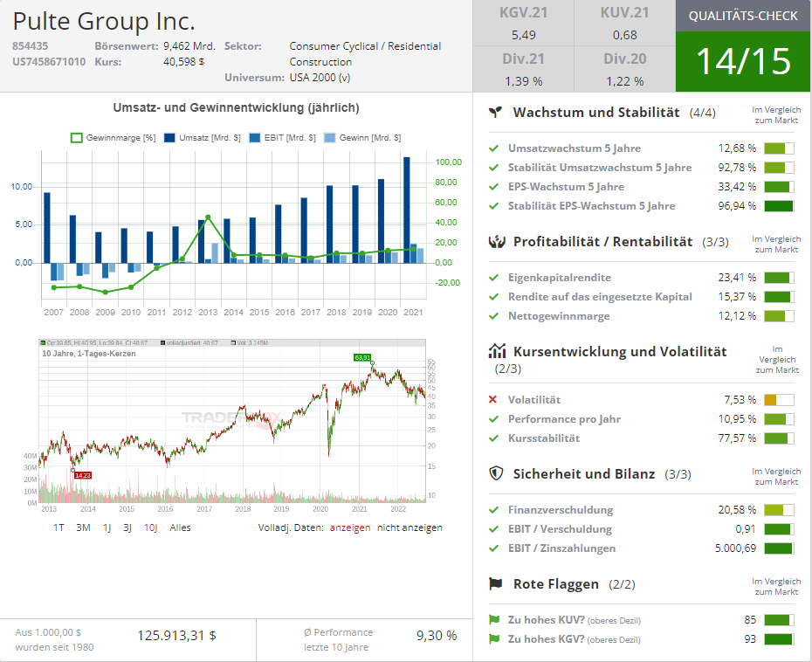
Task: Click the Rote Flaggen black flag icon
Action: pos(496,583)
